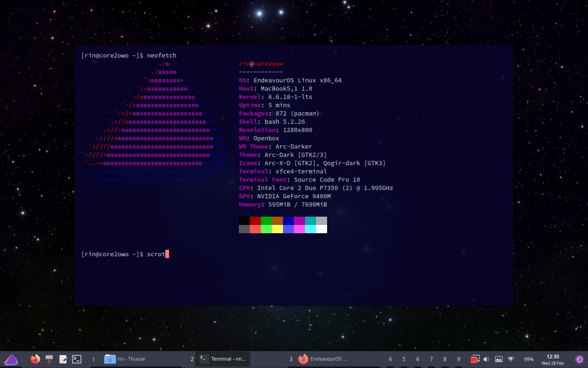Select the CPU: Intel Core 2 Duo line

pyautogui.click(x=316, y=188)
